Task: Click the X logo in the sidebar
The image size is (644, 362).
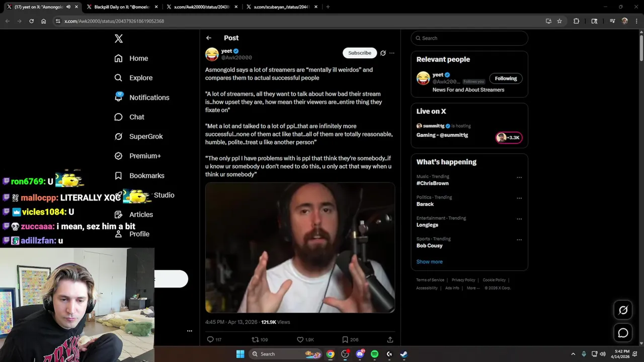Action: [119, 39]
